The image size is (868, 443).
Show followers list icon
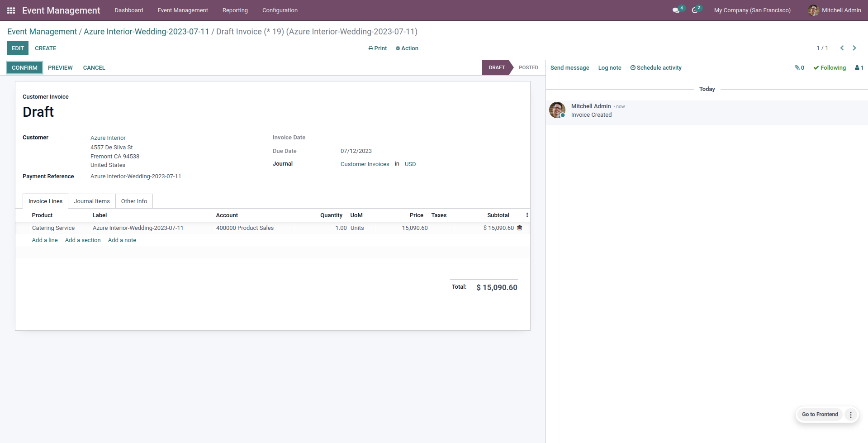click(x=859, y=68)
